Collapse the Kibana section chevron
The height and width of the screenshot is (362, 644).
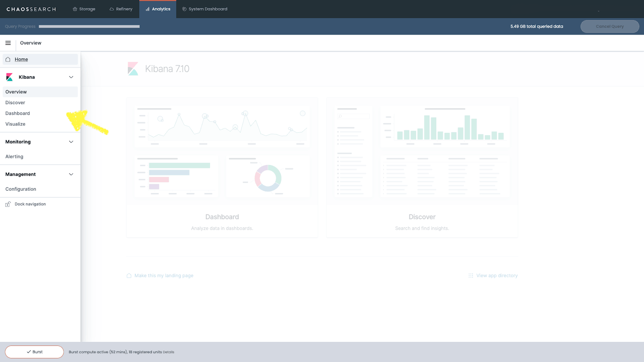[71, 77]
